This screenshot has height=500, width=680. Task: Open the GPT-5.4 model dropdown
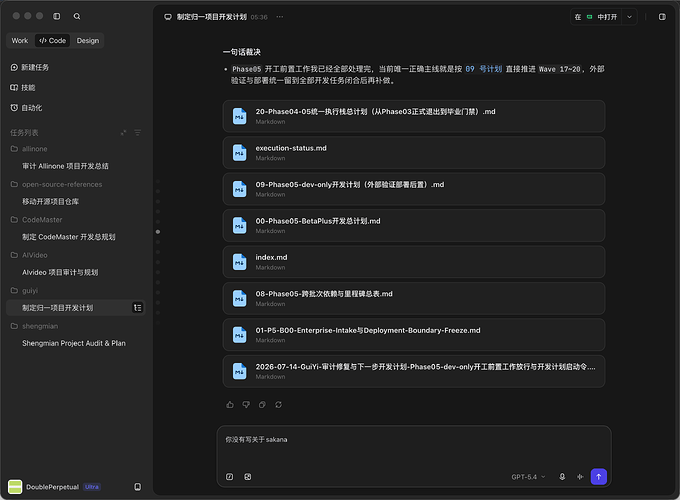(x=528, y=477)
